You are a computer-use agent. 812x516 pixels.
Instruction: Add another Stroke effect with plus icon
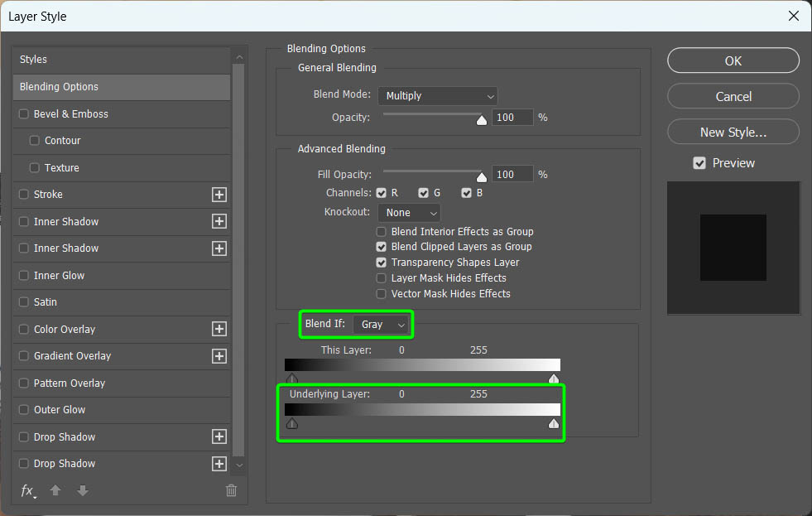(x=219, y=195)
